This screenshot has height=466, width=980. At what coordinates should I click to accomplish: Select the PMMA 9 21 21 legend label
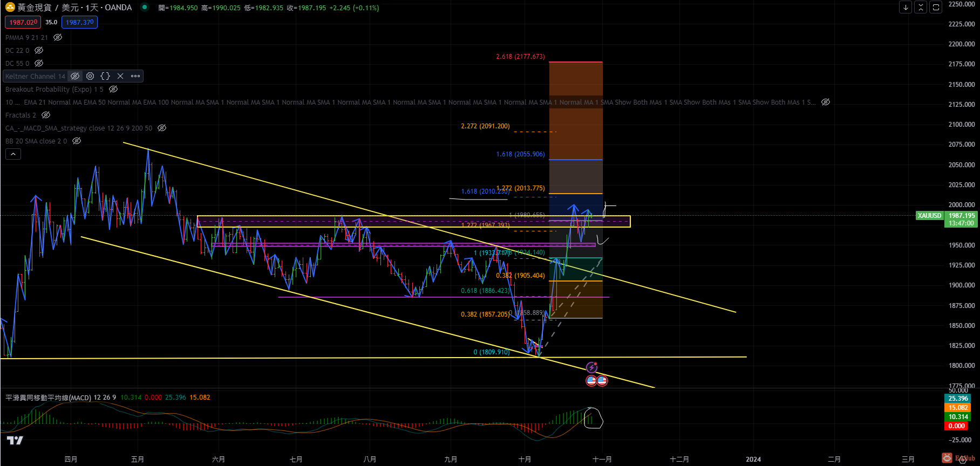coord(26,37)
